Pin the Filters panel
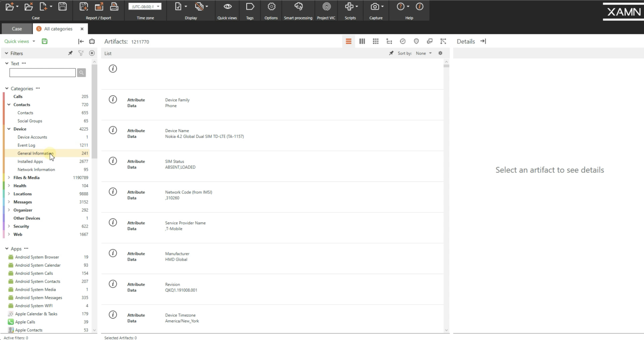The image size is (644, 340). tap(70, 53)
